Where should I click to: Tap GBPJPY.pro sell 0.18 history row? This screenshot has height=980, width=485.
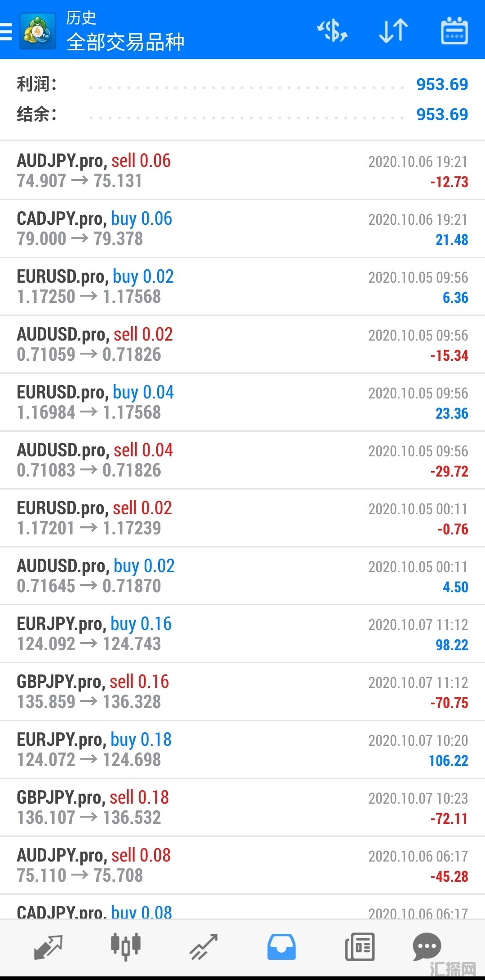242,808
